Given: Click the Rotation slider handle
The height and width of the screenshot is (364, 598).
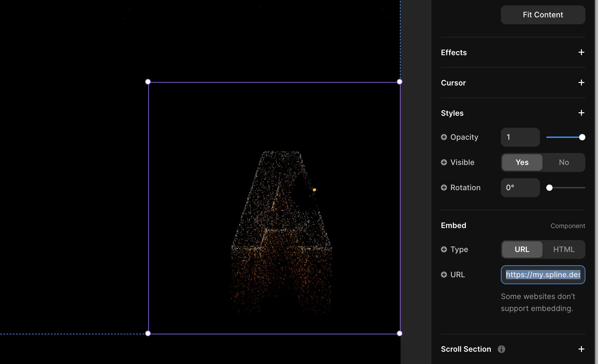Looking at the screenshot, I should 550,188.
